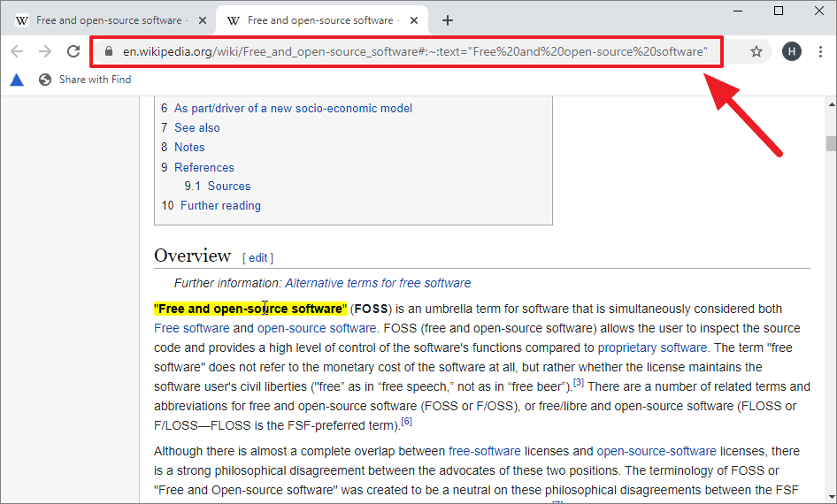The width and height of the screenshot is (837, 504).
Task: Close the first Free and open-source software tab
Action: pos(203,20)
